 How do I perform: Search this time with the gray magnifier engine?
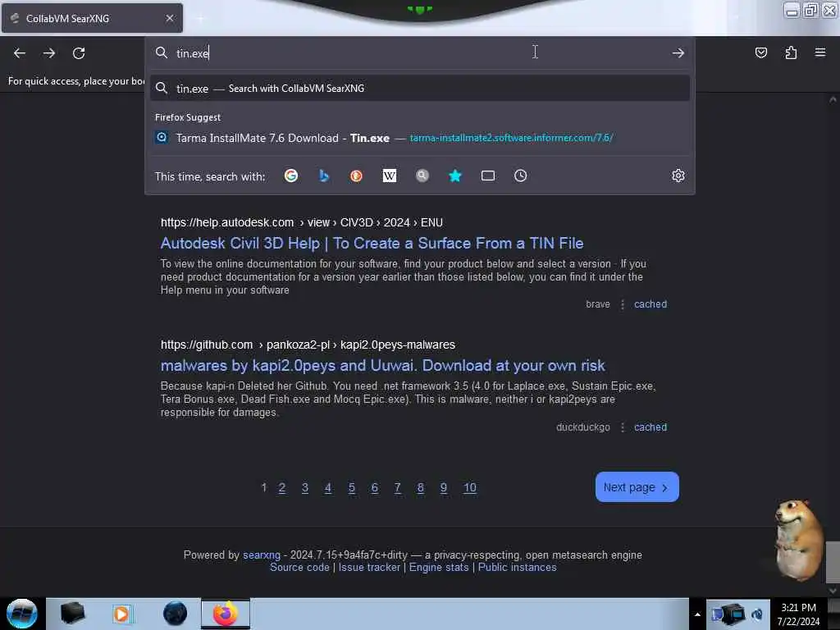point(422,176)
